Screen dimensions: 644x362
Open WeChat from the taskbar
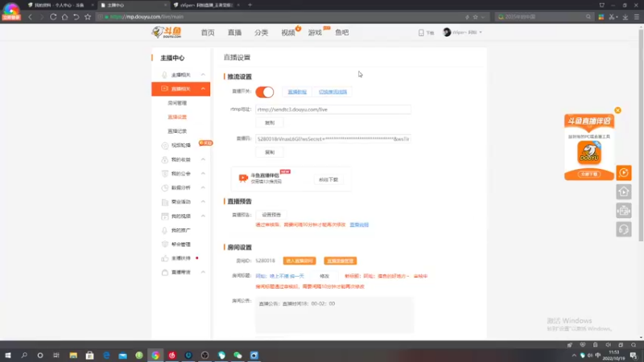click(237, 356)
